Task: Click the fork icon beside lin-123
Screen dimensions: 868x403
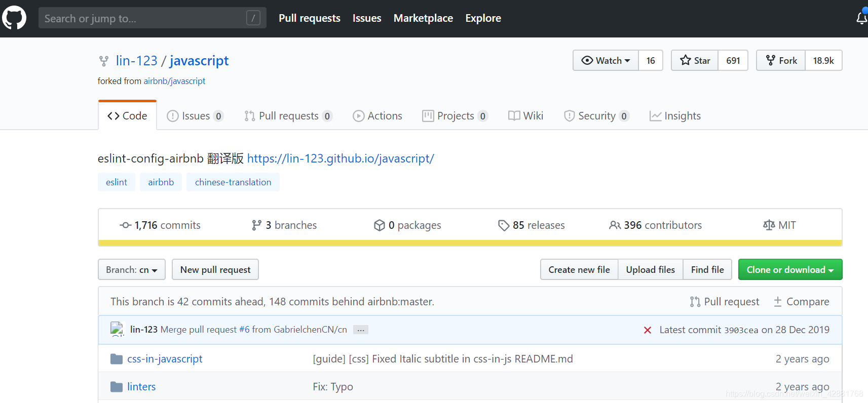Action: [104, 61]
